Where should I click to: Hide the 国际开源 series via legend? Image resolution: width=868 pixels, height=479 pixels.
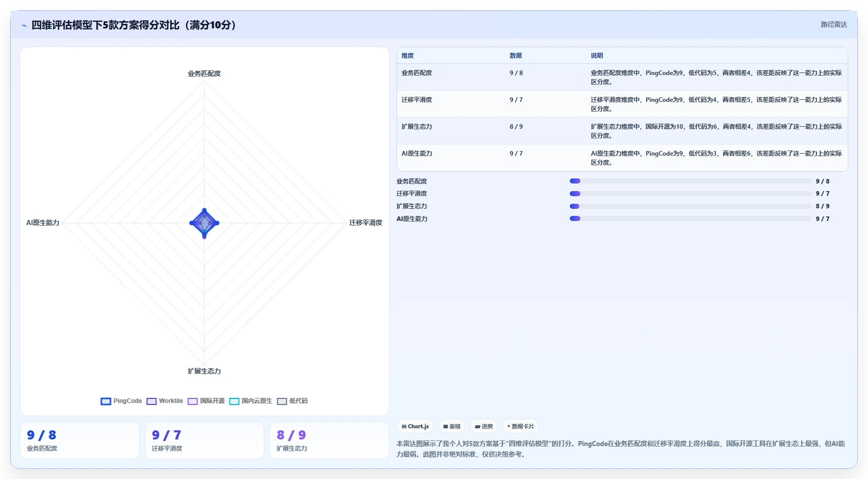tap(206, 401)
